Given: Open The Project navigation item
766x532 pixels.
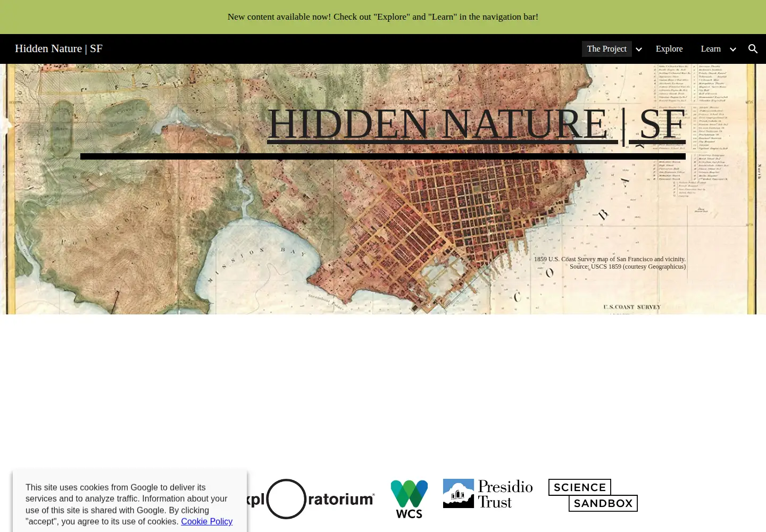Looking at the screenshot, I should click(x=607, y=49).
